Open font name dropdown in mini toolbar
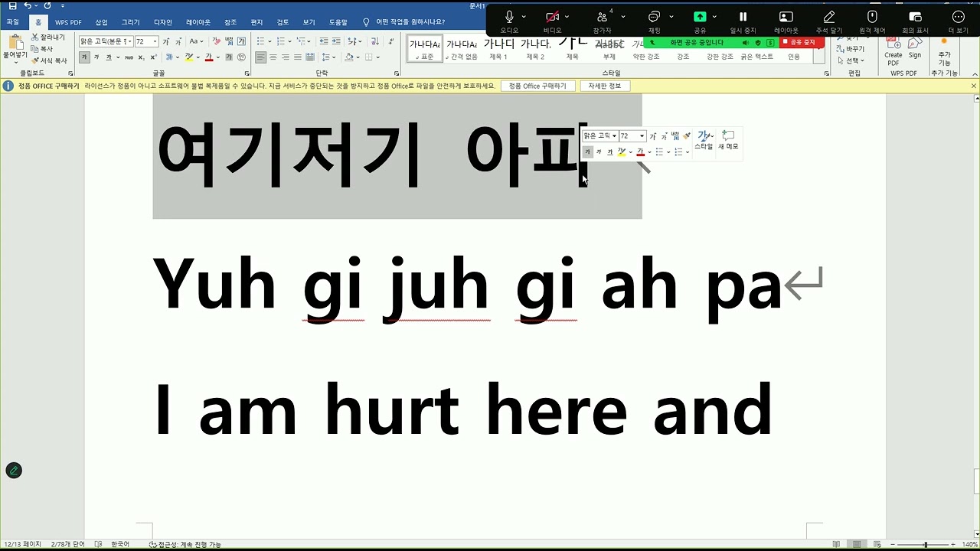The image size is (980, 551). tap(614, 136)
